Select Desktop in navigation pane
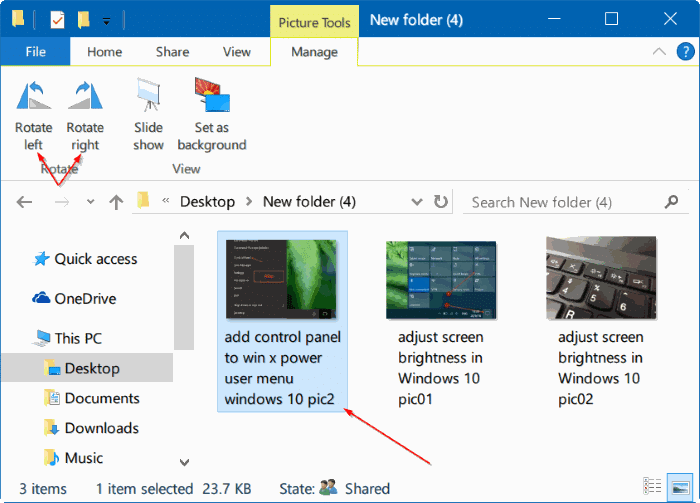 87,368
